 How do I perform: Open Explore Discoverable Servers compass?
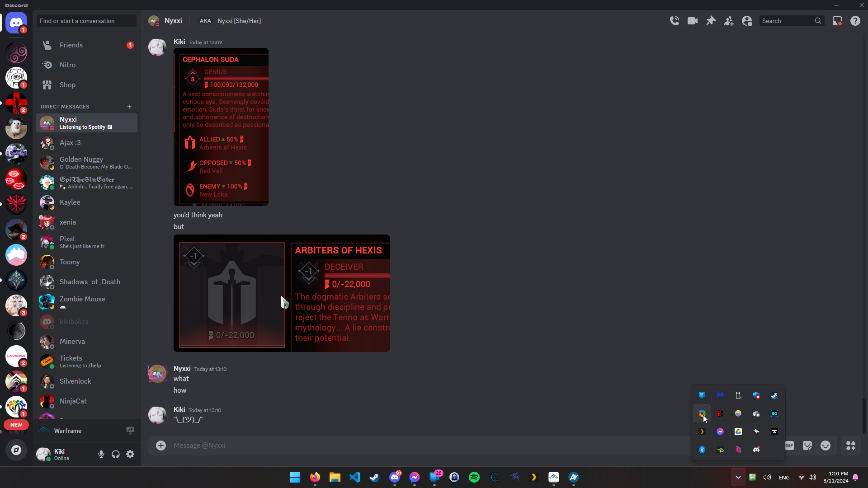[16, 450]
